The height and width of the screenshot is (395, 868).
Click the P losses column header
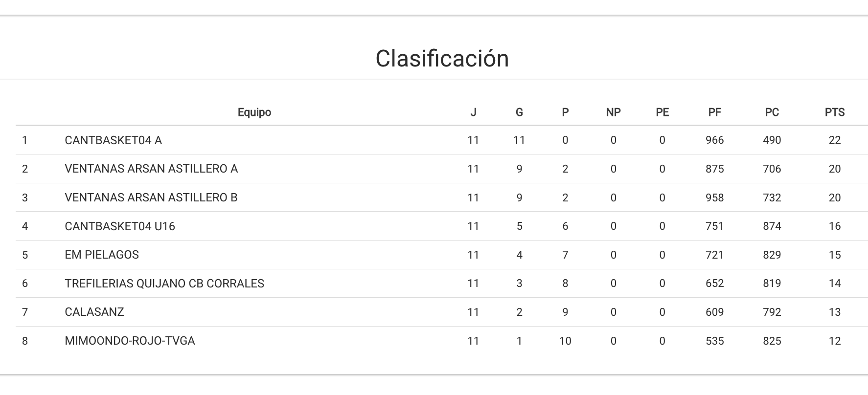pos(565,112)
